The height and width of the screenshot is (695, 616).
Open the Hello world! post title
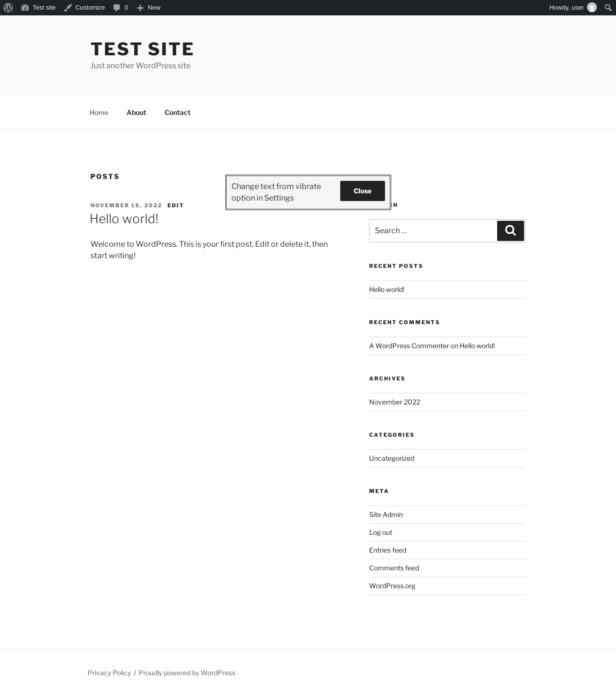pyautogui.click(x=124, y=219)
